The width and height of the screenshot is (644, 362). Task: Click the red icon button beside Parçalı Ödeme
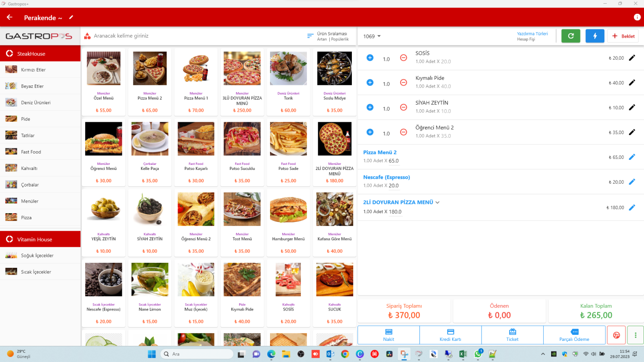[x=616, y=335]
